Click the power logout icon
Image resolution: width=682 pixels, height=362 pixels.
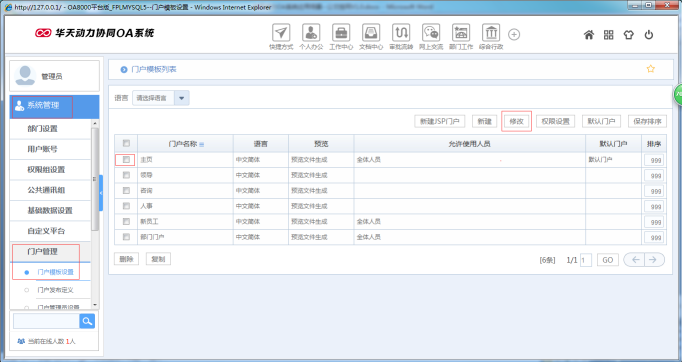pos(649,35)
